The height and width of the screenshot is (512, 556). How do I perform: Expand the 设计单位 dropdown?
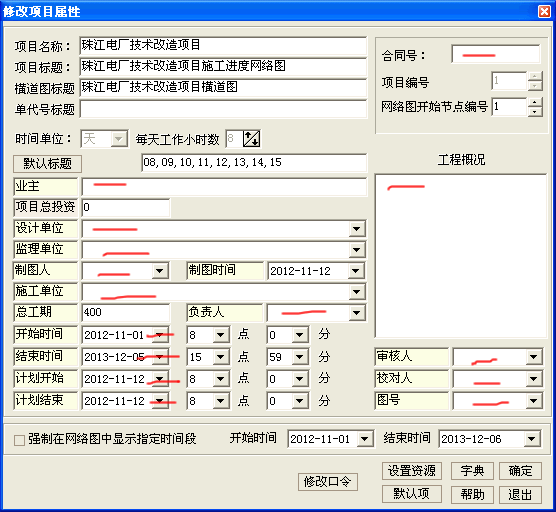point(357,229)
